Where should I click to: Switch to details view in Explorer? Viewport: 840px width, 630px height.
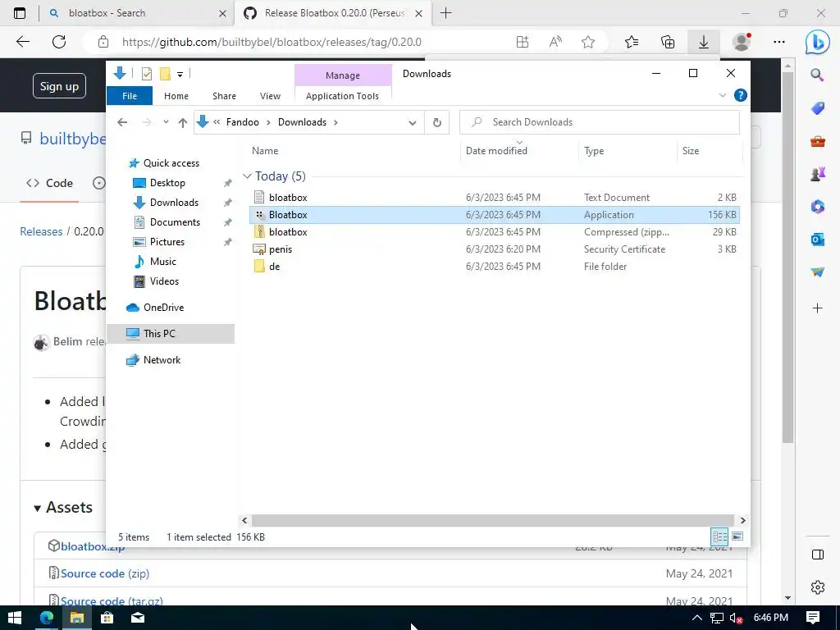click(719, 536)
